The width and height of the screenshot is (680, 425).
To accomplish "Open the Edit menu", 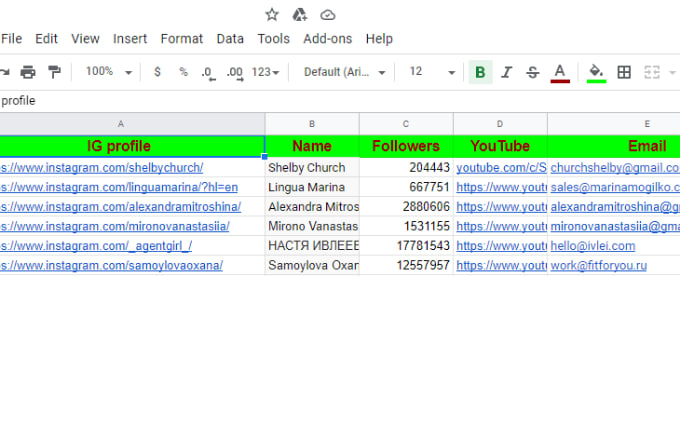I will 46,39.
